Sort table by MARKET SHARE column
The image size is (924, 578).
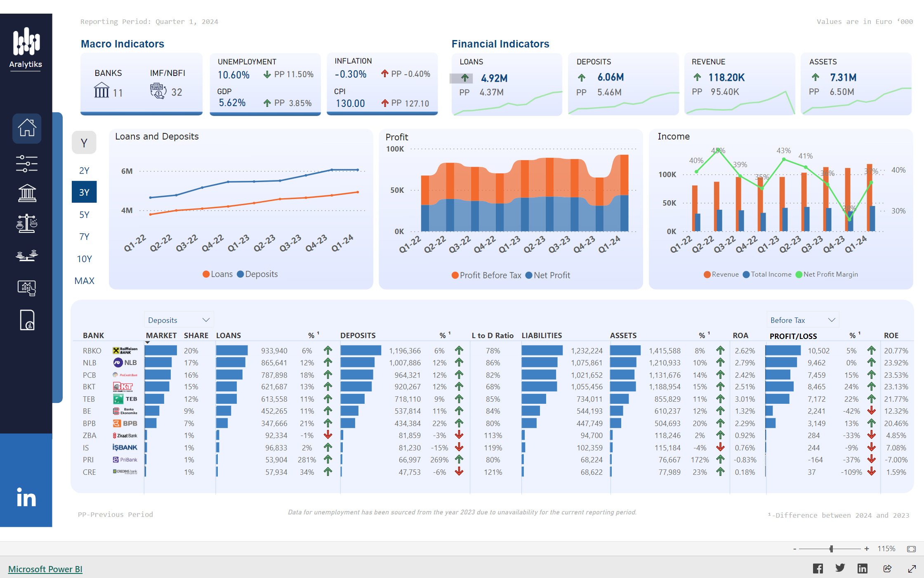click(x=177, y=335)
